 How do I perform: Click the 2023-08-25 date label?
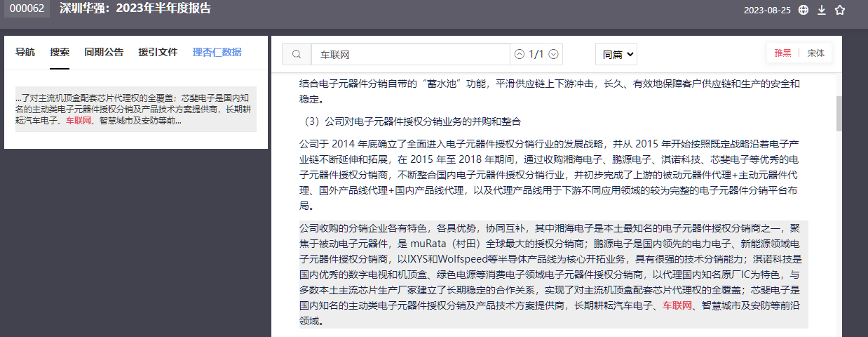coord(767,10)
